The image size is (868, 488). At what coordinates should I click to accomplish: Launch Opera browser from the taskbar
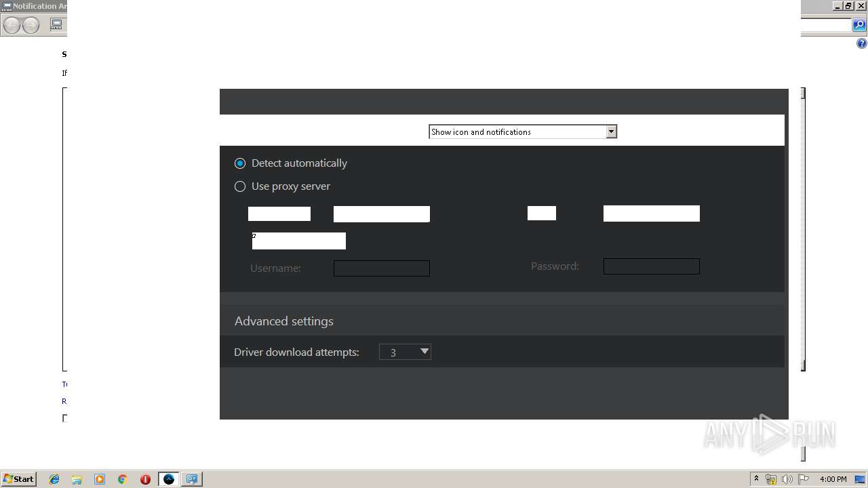pos(145,479)
